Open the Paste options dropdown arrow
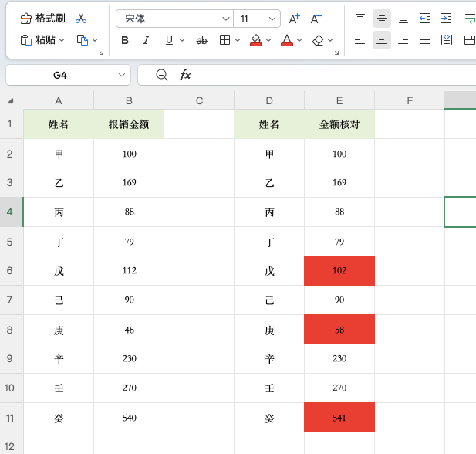 click(x=62, y=40)
